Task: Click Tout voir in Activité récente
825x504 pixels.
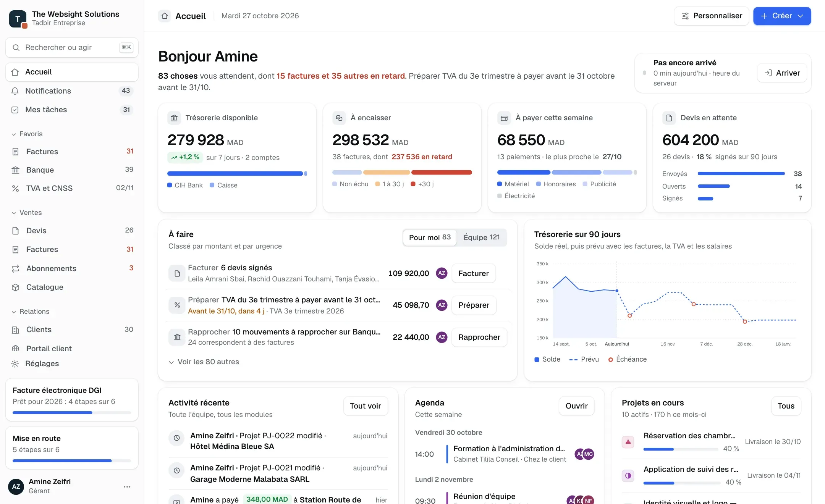Action: [366, 406]
